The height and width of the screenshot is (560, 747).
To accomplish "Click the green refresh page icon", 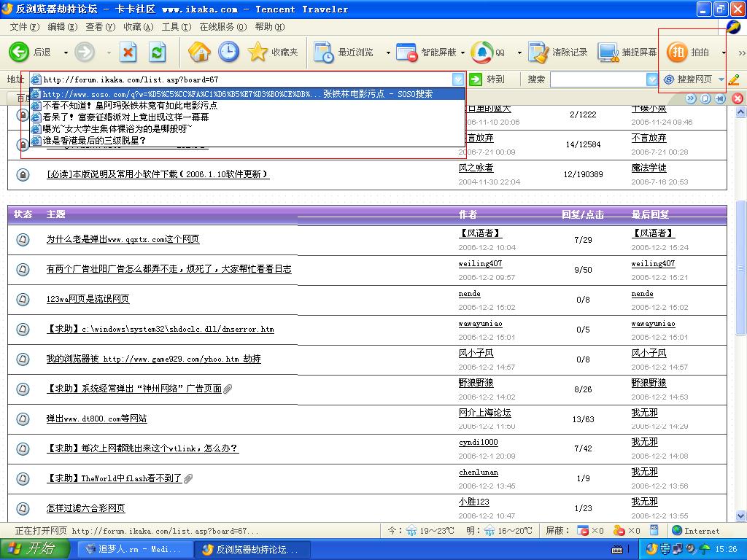I will click(x=157, y=52).
